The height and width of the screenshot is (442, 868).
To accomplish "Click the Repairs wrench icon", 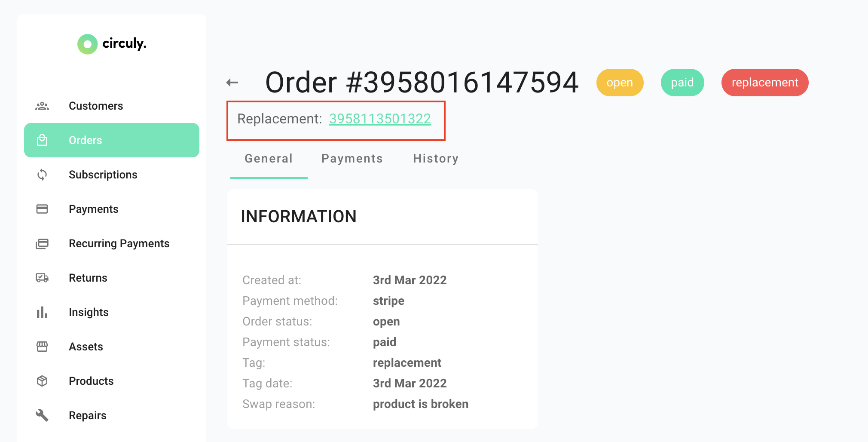I will click(x=42, y=415).
